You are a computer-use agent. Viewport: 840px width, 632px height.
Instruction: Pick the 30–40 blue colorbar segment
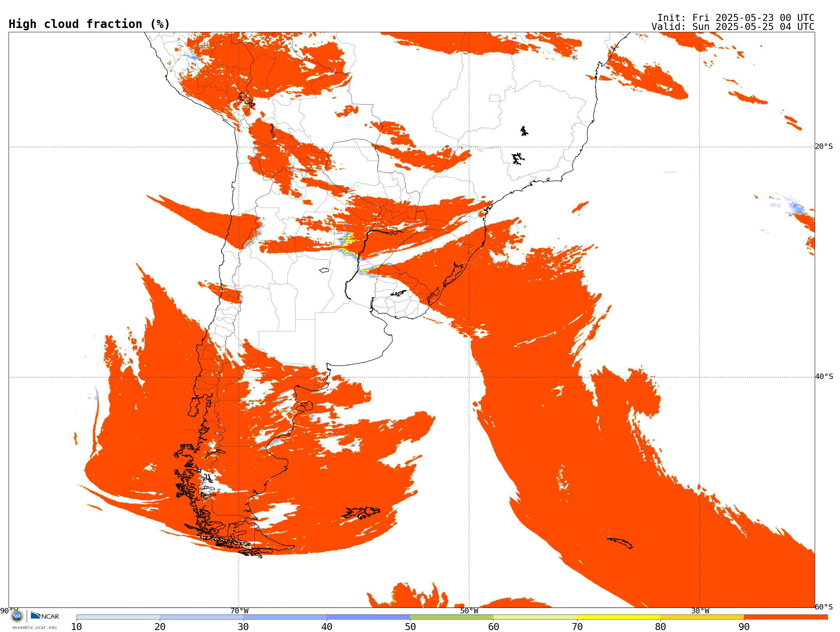(285, 617)
